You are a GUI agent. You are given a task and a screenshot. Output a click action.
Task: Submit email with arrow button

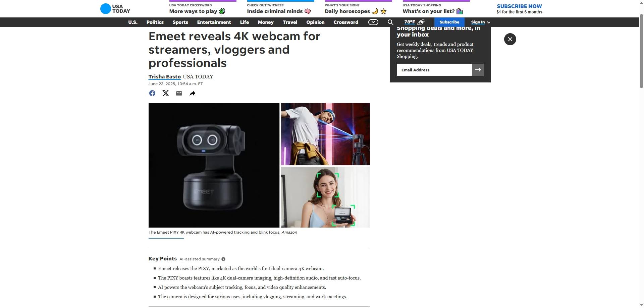(478, 70)
